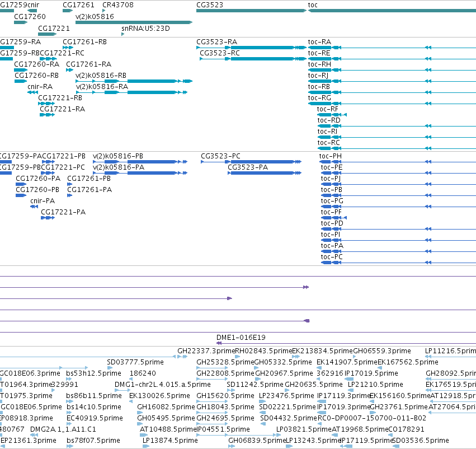Select the snRNA:U5:23D label
This screenshot has height=449, width=476.
point(145,28)
